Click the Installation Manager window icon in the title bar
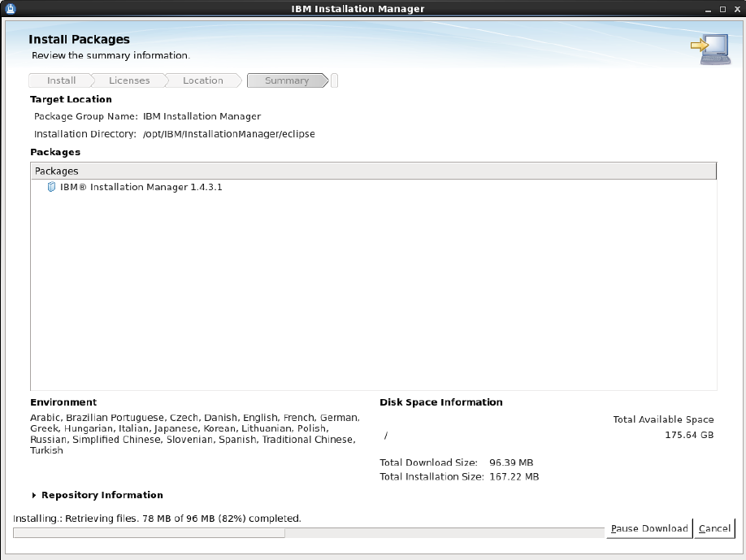The image size is (746, 560). tap(11, 9)
